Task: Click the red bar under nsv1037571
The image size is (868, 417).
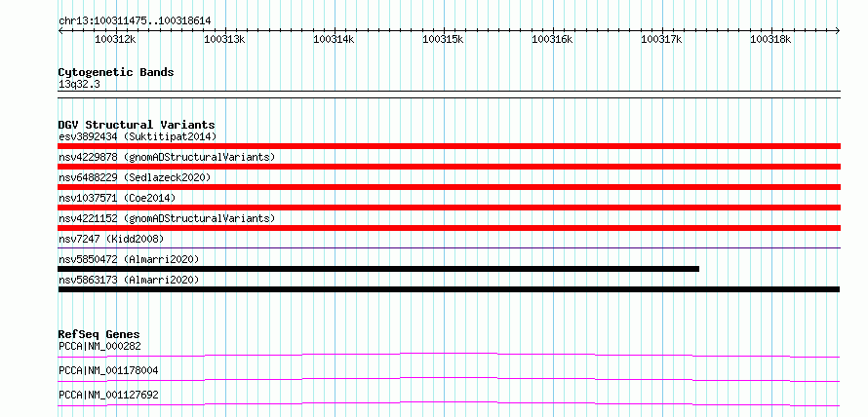Action: point(449,208)
